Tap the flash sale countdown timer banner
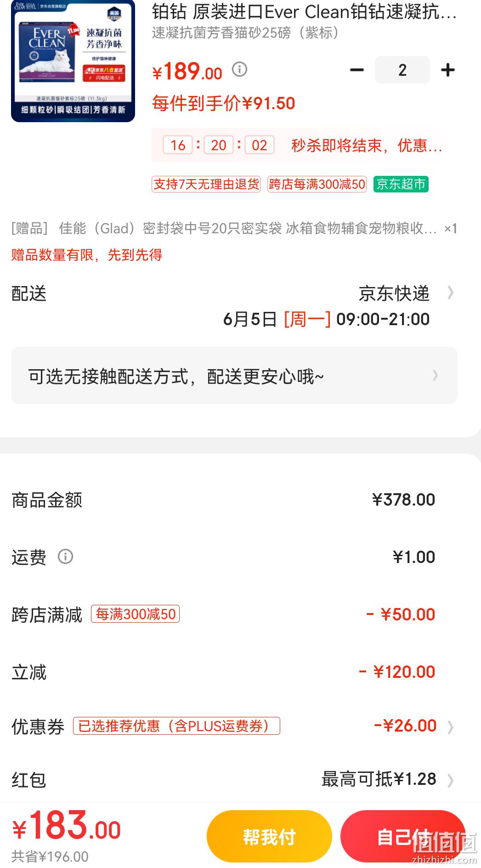This screenshot has width=481, height=868. pyautogui.click(x=297, y=145)
